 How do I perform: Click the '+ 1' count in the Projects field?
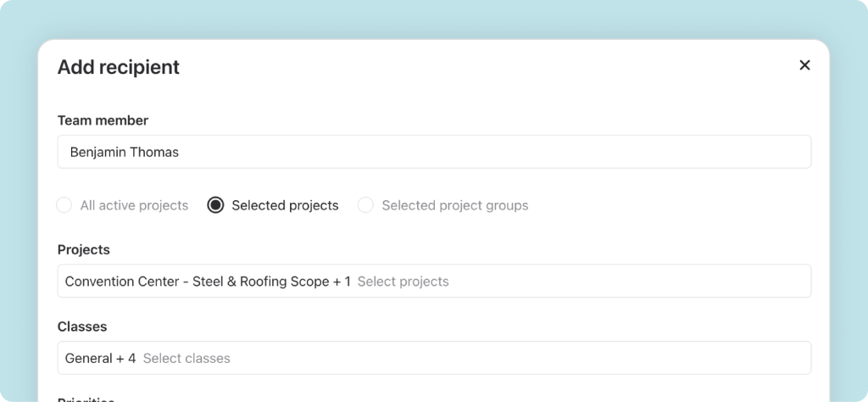(x=342, y=282)
